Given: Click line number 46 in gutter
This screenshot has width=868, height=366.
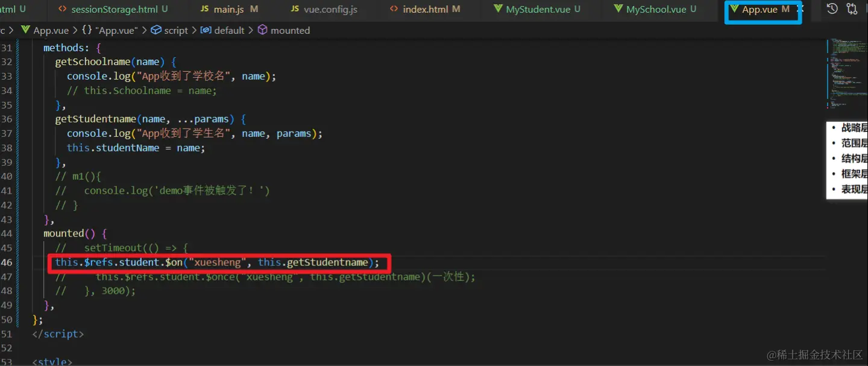Looking at the screenshot, I should point(7,262).
